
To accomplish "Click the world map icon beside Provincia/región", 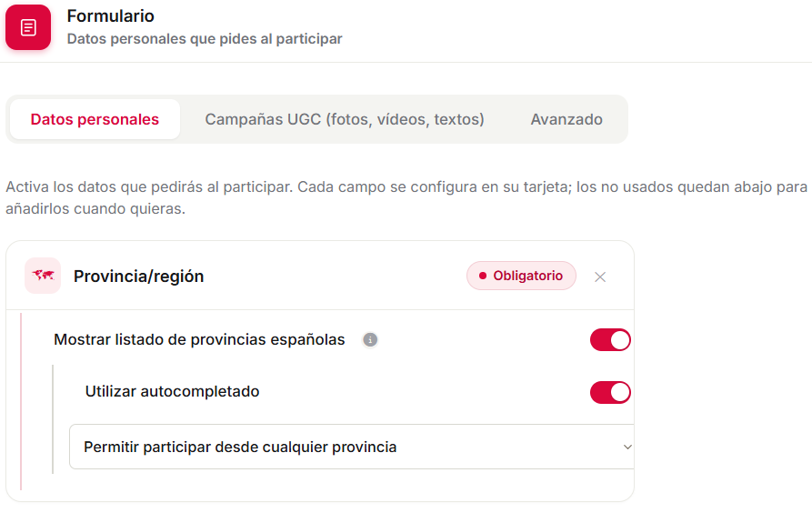I will 43,276.
